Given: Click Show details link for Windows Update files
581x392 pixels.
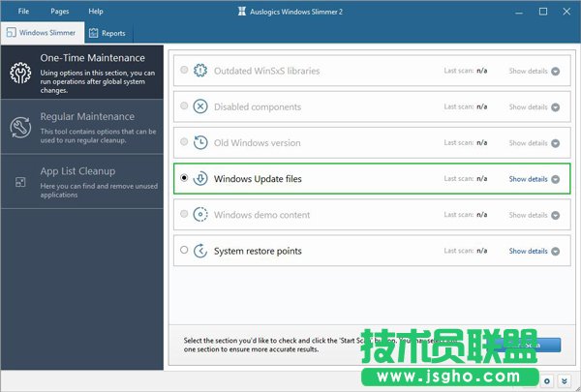Looking at the screenshot, I should click(528, 179).
